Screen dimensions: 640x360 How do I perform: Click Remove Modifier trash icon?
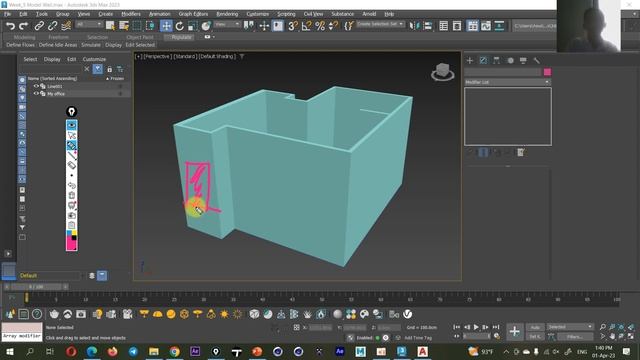pos(520,152)
